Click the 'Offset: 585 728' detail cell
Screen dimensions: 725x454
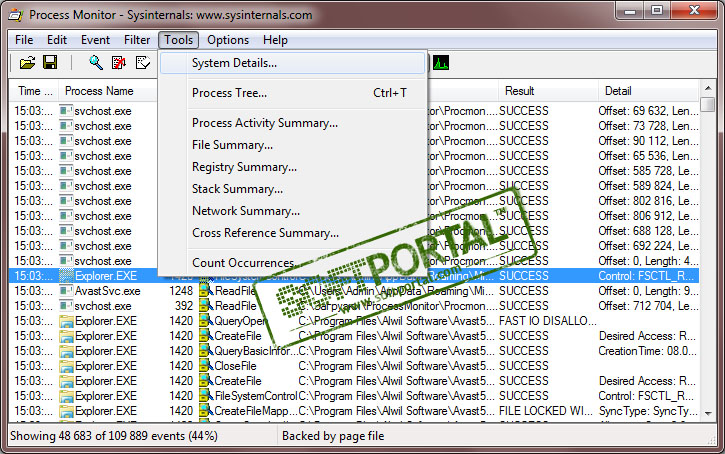coord(648,171)
